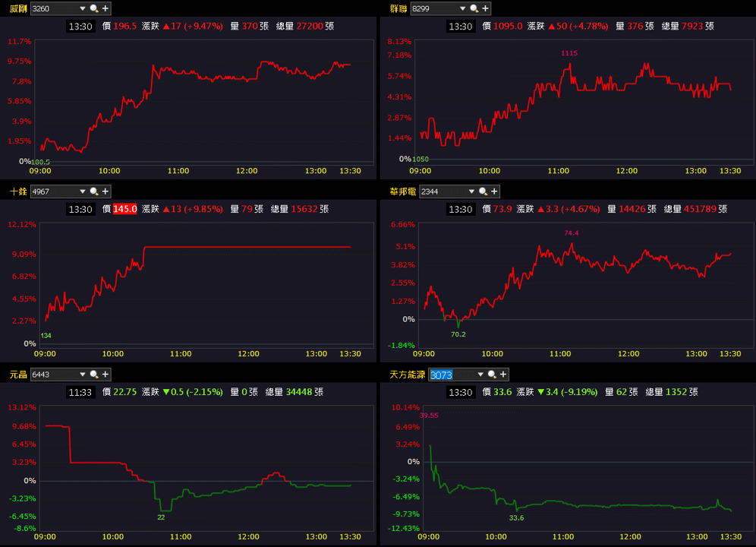Open the dropdown arrow for stock 6443
The height and width of the screenshot is (547, 756).
(x=83, y=375)
